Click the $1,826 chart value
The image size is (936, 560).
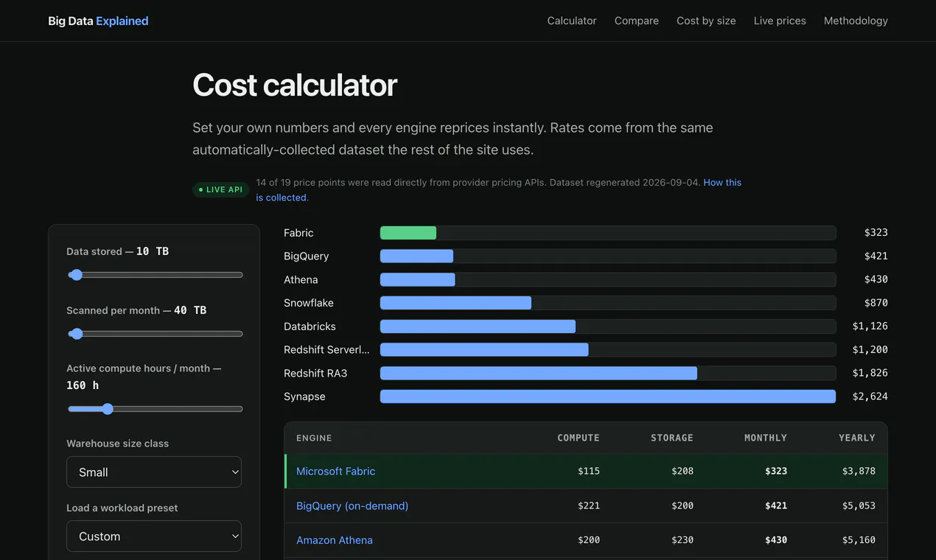(x=870, y=374)
